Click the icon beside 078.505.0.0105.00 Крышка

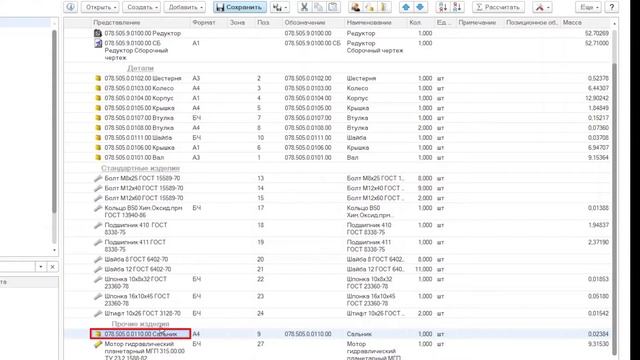(98, 108)
